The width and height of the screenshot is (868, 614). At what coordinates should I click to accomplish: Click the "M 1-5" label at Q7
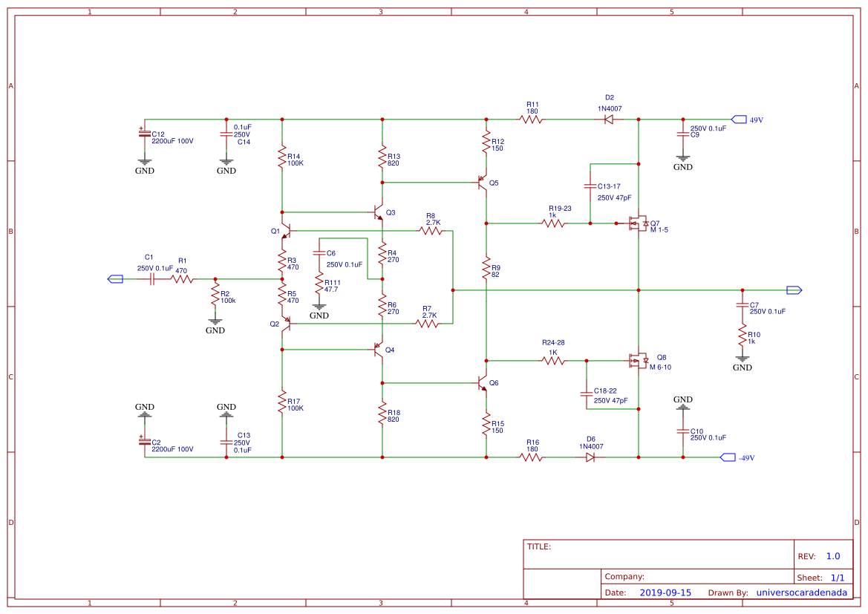pos(659,229)
